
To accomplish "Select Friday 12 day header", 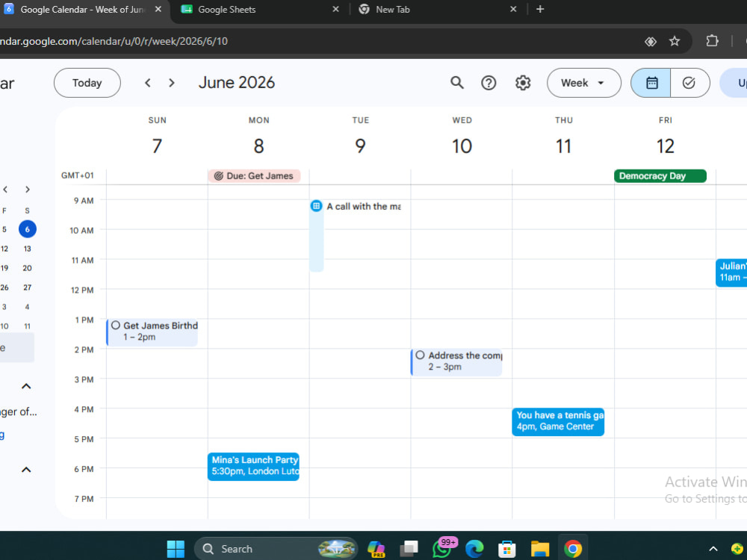I will point(666,146).
